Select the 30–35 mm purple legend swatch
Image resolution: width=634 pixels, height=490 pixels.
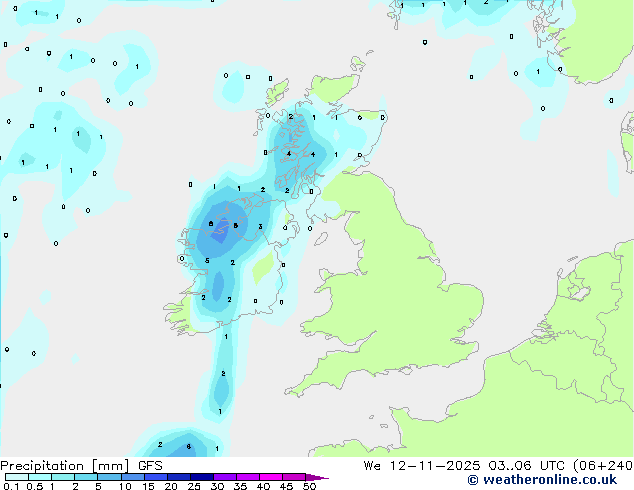(x=225, y=477)
